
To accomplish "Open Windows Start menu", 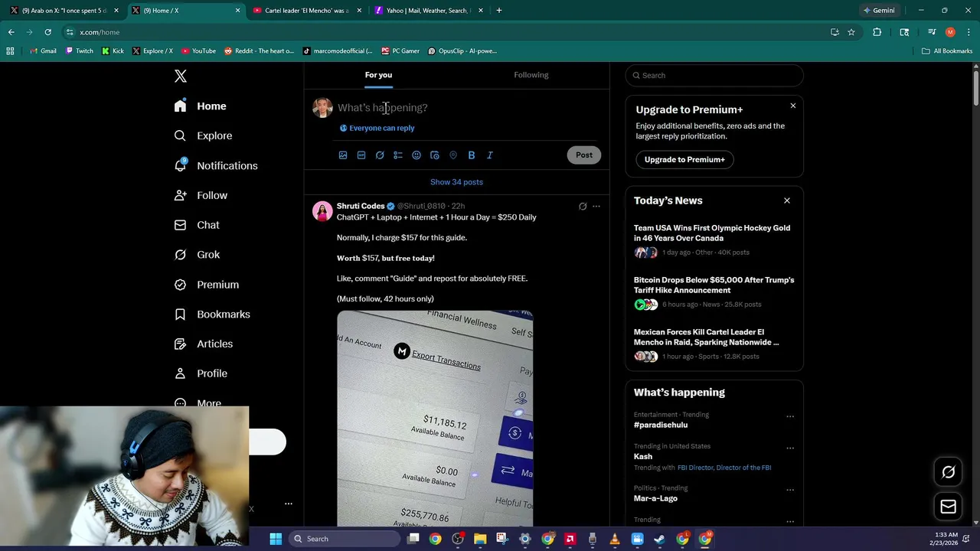I will [x=276, y=539].
